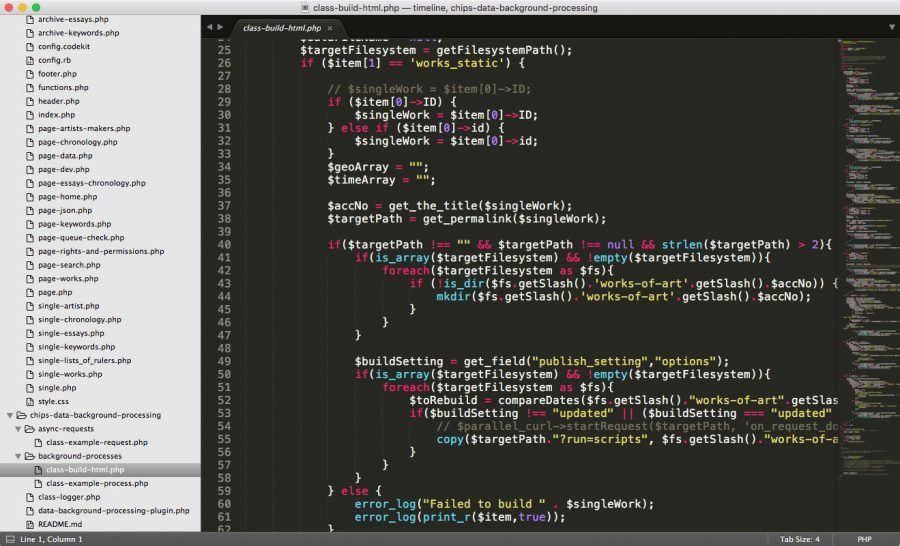
Task: Open class-logger.php in the sidebar
Action: [68, 497]
